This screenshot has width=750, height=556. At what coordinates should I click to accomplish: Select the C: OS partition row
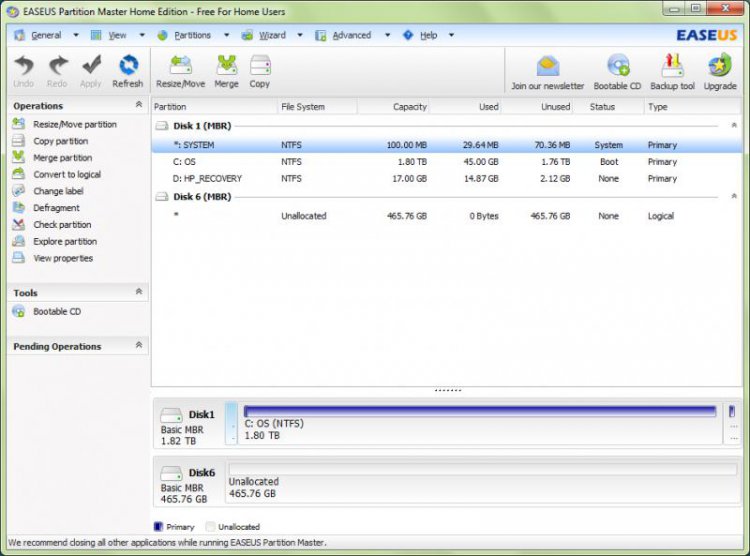[447, 162]
